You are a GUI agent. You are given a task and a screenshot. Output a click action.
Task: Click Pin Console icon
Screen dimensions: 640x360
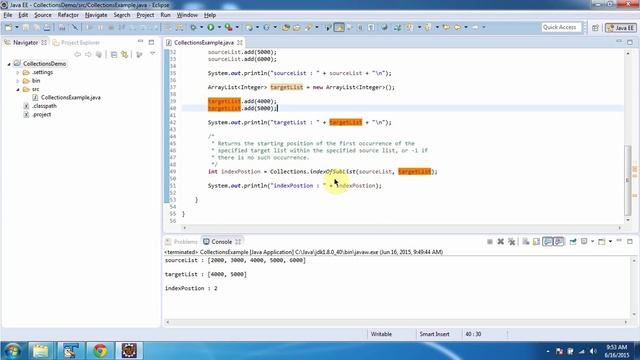pos(573,242)
